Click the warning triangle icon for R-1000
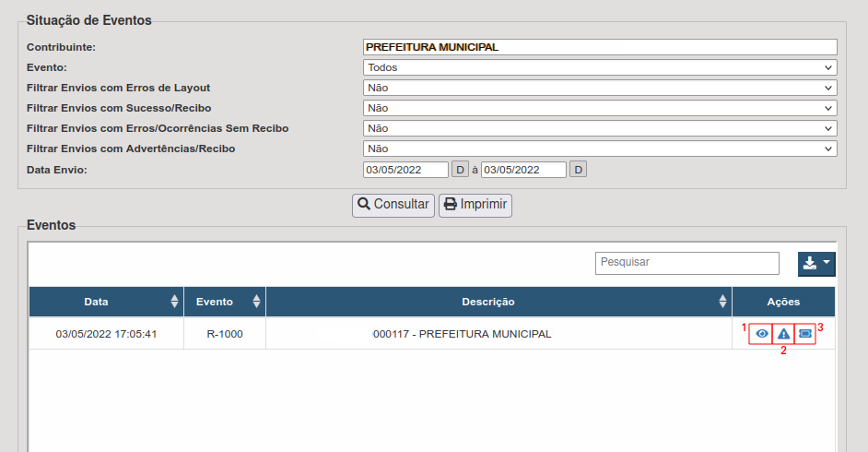 point(783,334)
